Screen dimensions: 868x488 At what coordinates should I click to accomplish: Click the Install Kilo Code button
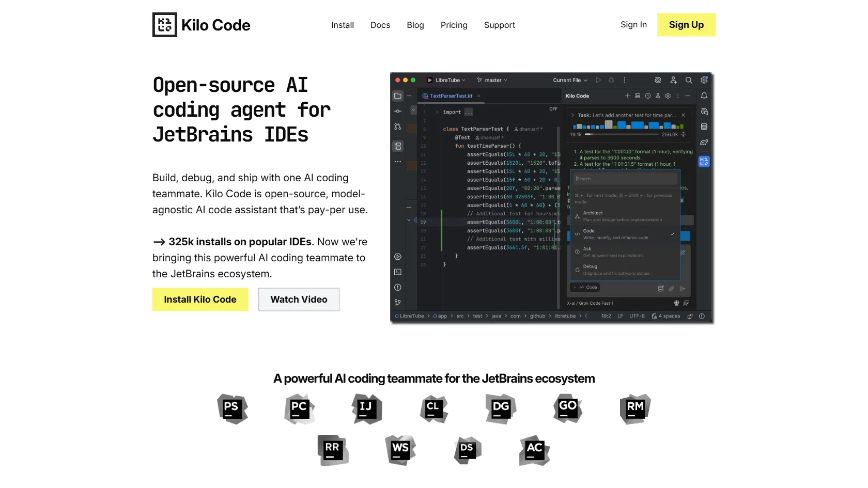pyautogui.click(x=200, y=300)
